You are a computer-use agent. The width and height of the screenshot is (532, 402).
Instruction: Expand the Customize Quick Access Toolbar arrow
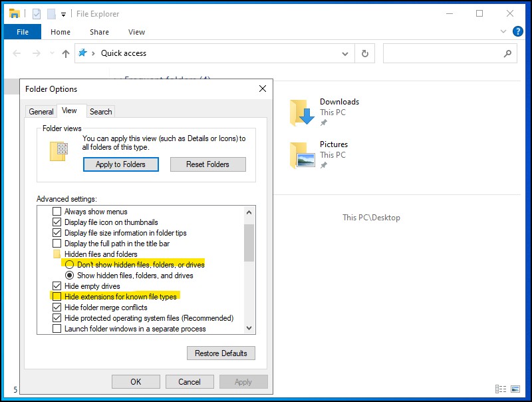[63, 14]
